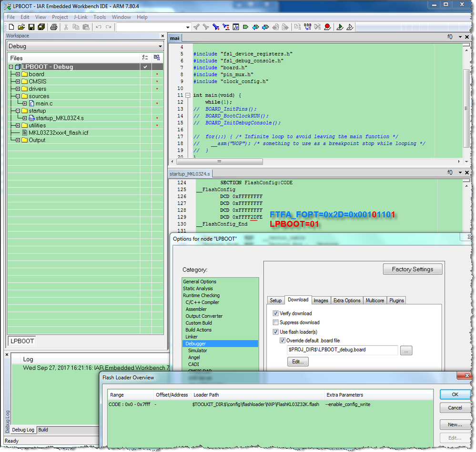Expand the Output folder
Viewport: 476px width, 452px height.
(18, 140)
